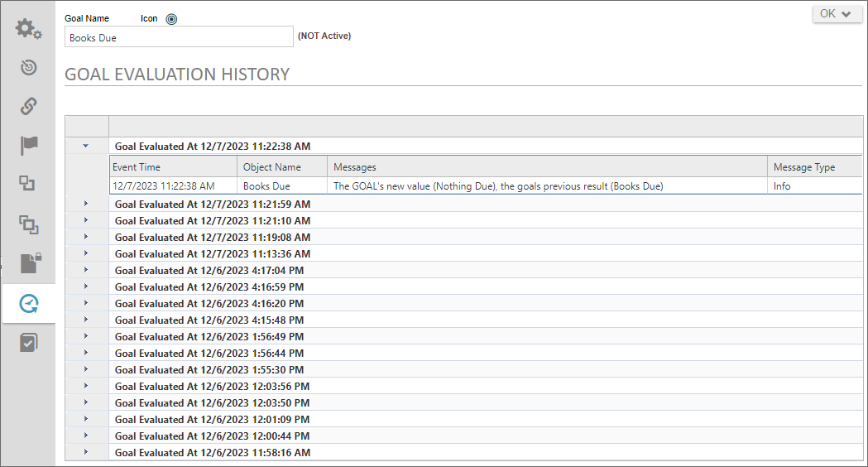
Task: Click the Message Type column header
Action: 814,167
